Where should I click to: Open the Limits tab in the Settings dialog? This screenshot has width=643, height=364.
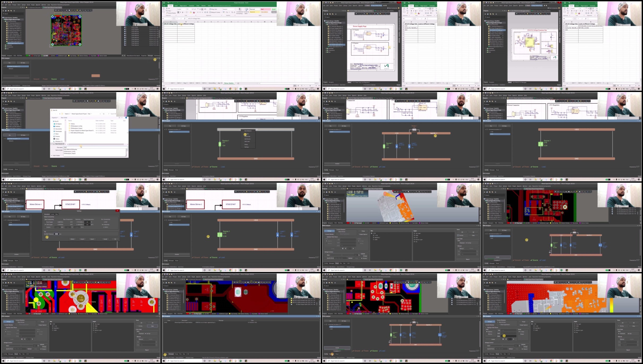click(53, 214)
